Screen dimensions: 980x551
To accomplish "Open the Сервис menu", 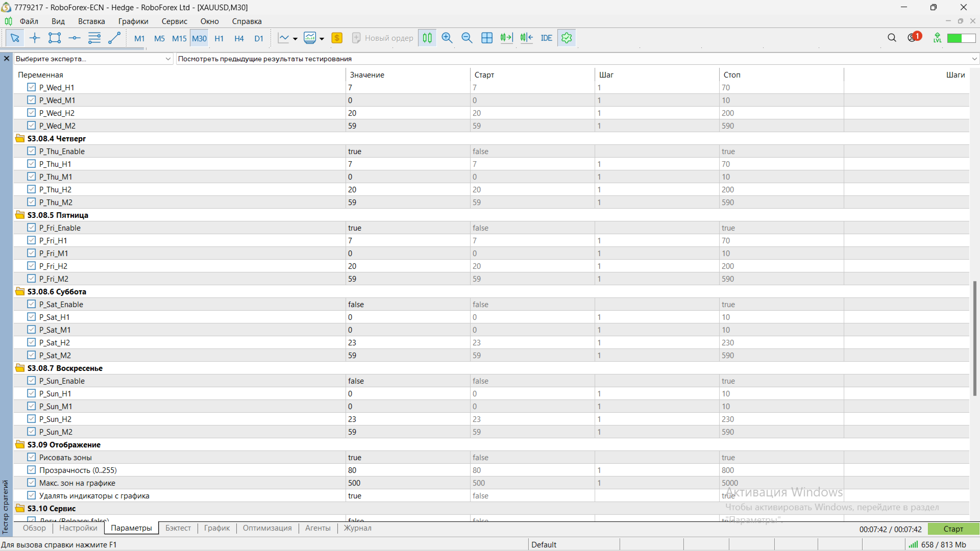I will (x=174, y=21).
